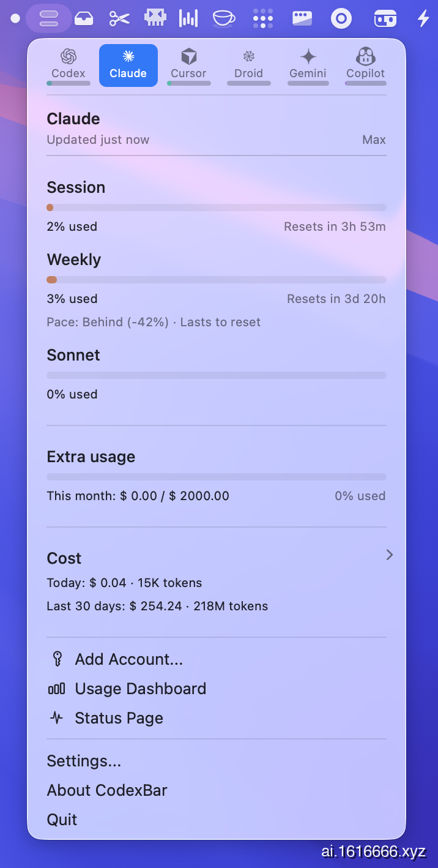Open the CodexBar menu bar icon
Screen dimensions: 438x868
[x=48, y=18]
